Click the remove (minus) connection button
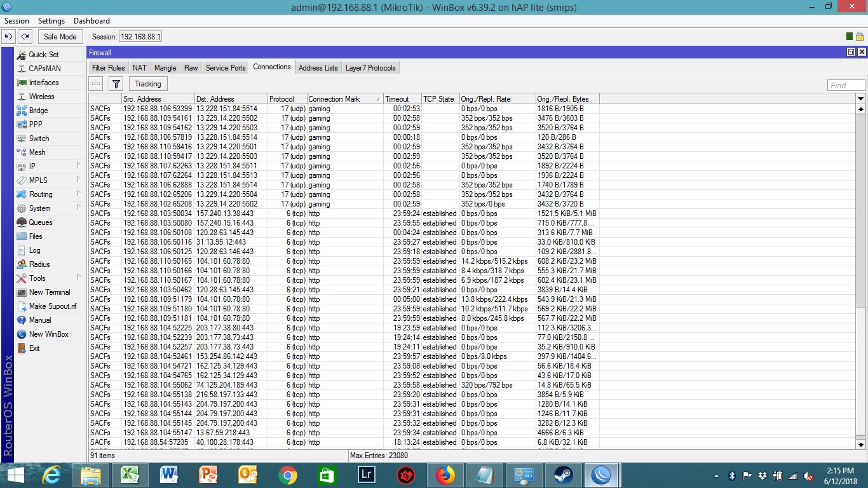 (96, 84)
